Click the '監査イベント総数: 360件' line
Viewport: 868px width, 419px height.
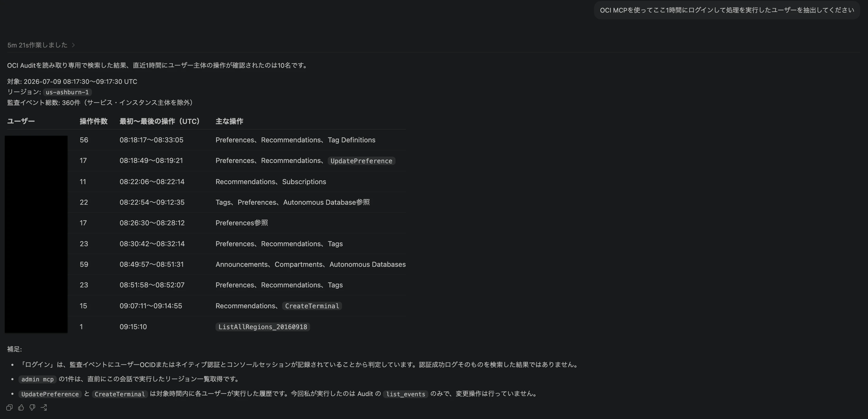point(101,102)
